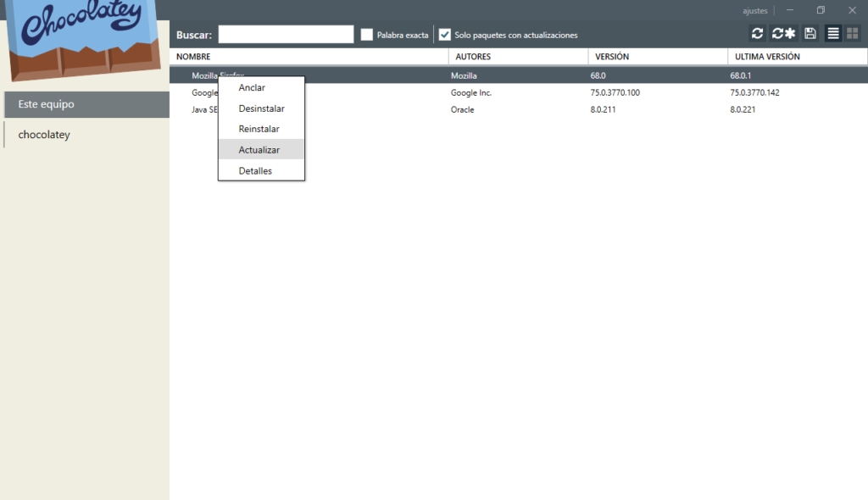The height and width of the screenshot is (500, 868).
Task: Minimize the Chocolatey window
Action: (x=790, y=10)
